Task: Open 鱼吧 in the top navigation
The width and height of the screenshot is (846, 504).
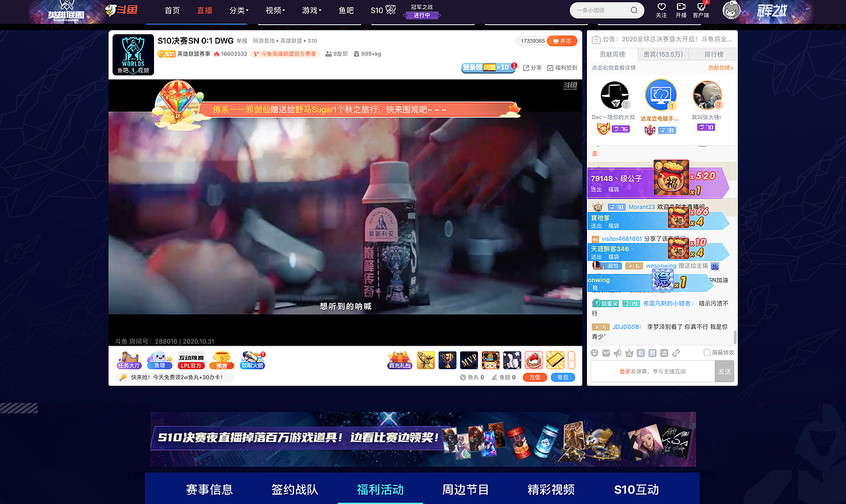Action: 346,10
